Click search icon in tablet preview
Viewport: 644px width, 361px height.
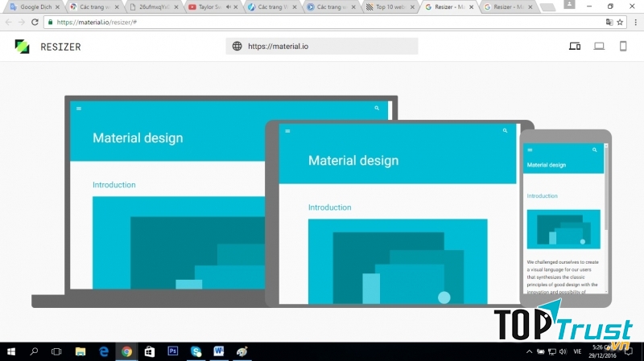[x=506, y=130]
